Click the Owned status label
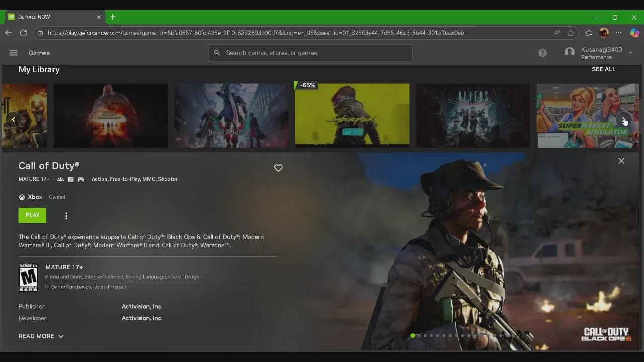The height and width of the screenshot is (362, 644). click(x=57, y=197)
